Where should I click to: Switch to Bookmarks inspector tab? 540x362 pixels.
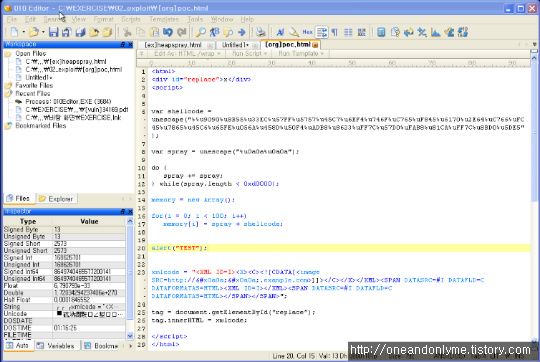point(102,345)
